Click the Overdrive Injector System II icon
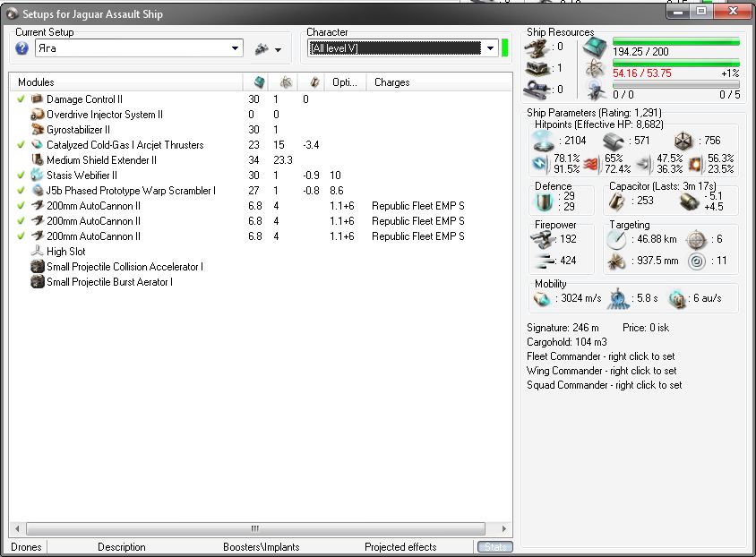 [x=37, y=115]
